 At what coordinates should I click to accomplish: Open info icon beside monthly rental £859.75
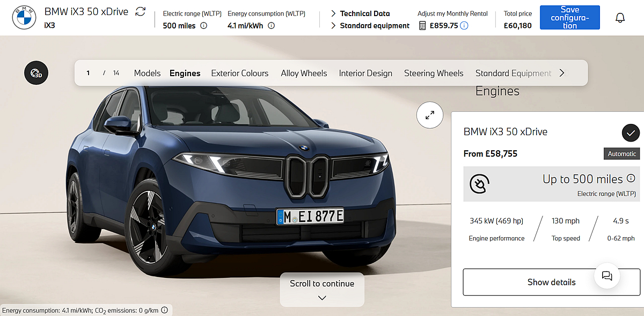(x=464, y=25)
